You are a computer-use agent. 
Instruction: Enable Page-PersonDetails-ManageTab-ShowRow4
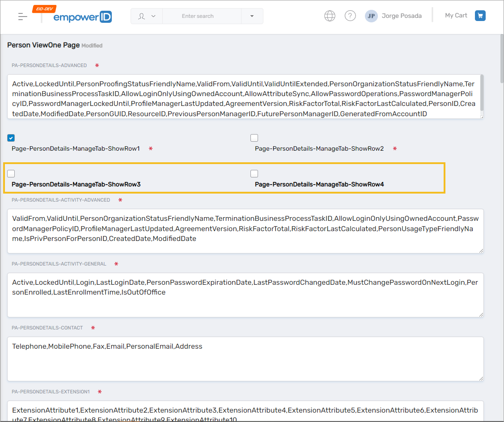pos(254,173)
